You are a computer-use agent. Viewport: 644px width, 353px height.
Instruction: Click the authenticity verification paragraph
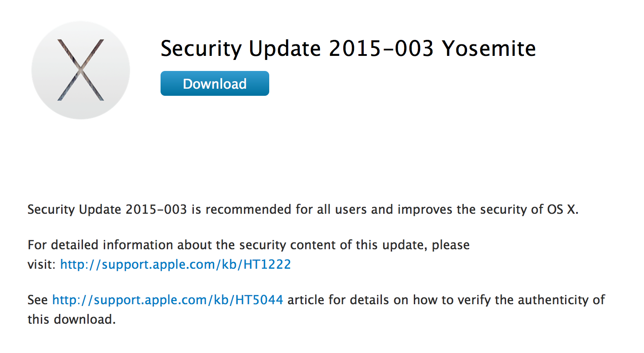[310, 299]
